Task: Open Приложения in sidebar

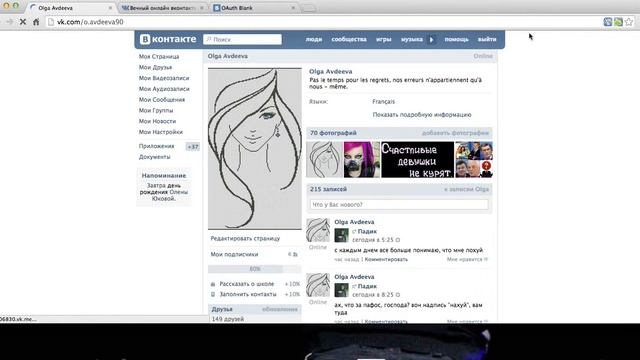Action: click(x=156, y=146)
